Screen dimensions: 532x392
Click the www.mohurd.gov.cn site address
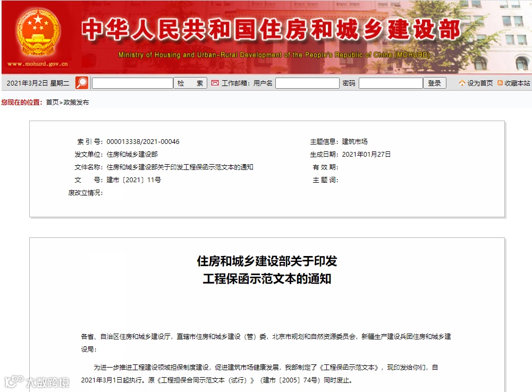tap(38, 64)
